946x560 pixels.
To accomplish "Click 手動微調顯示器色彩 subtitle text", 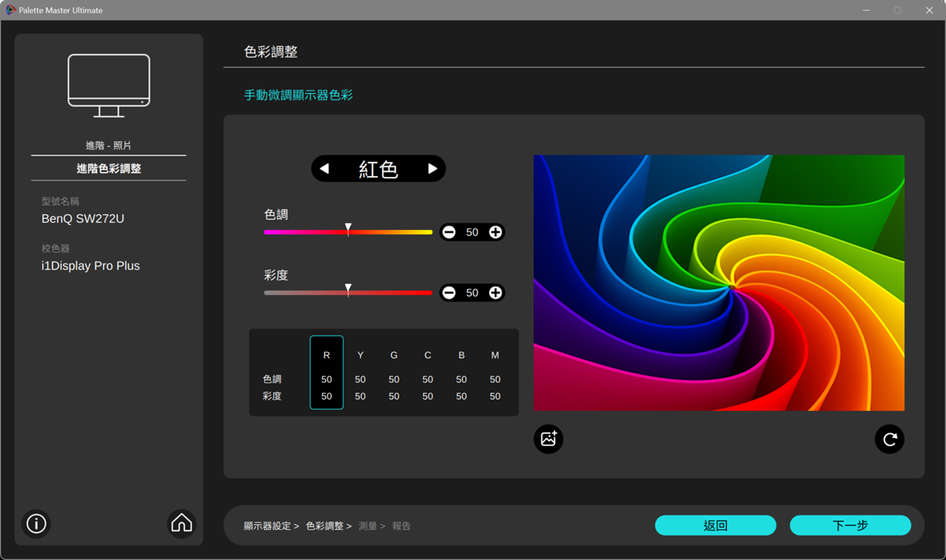I will pyautogui.click(x=298, y=95).
